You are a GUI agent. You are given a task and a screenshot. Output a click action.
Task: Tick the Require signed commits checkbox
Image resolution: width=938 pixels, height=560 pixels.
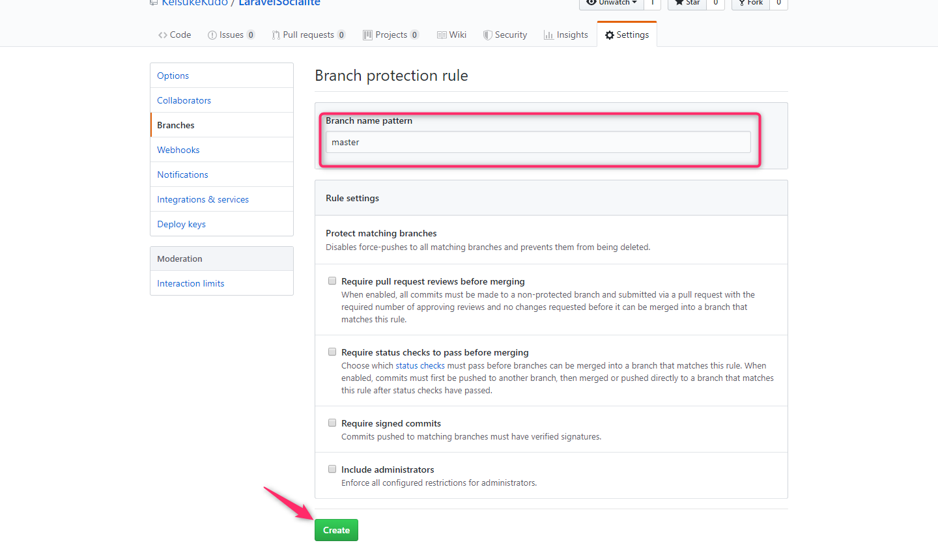coord(332,423)
